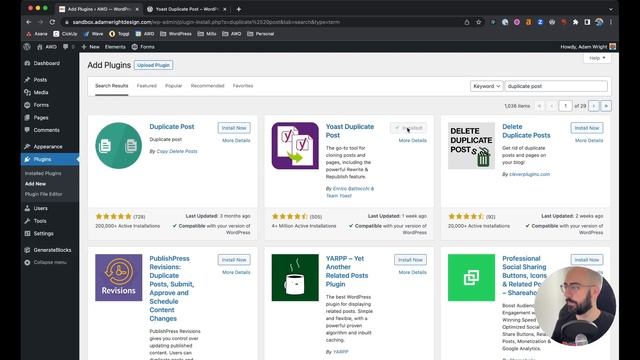Visit the AWD site home in admin bar
Screen dimensions: 640x360
[x=47, y=47]
